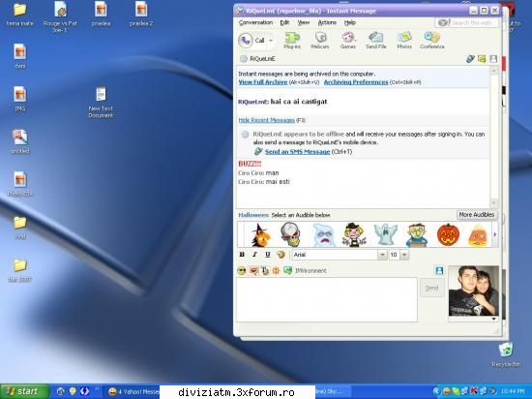Open Games in the messenger toolbar
Viewport: 532px width, 399px height.
coord(348,41)
